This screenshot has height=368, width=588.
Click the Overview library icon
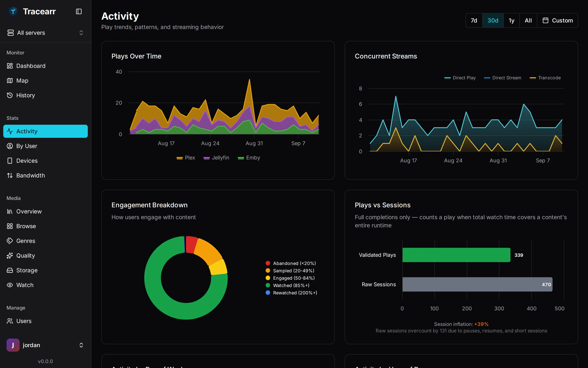(x=10, y=211)
